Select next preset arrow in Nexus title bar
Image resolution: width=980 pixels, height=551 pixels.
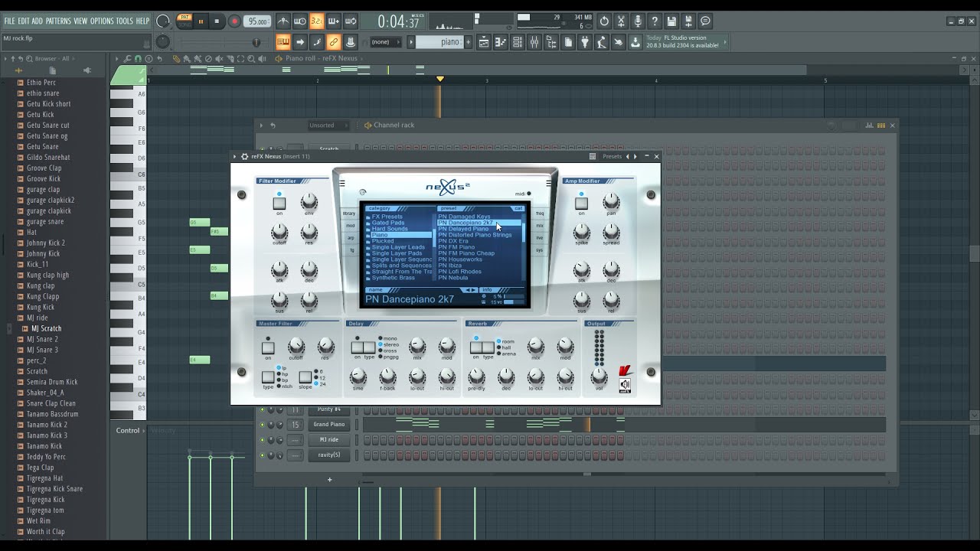(635, 156)
